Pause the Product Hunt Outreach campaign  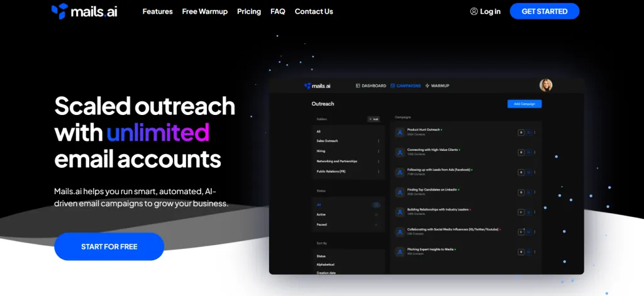521,132
